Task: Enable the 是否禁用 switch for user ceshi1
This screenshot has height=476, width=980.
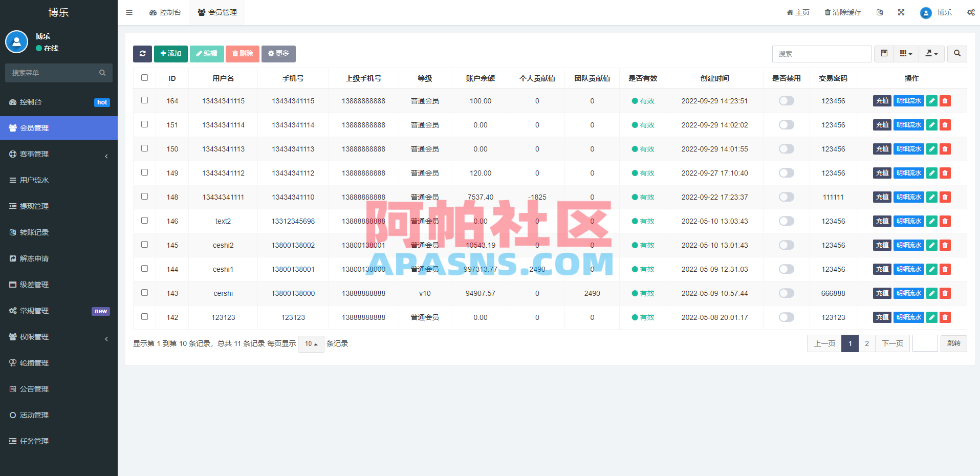Action: (786, 269)
